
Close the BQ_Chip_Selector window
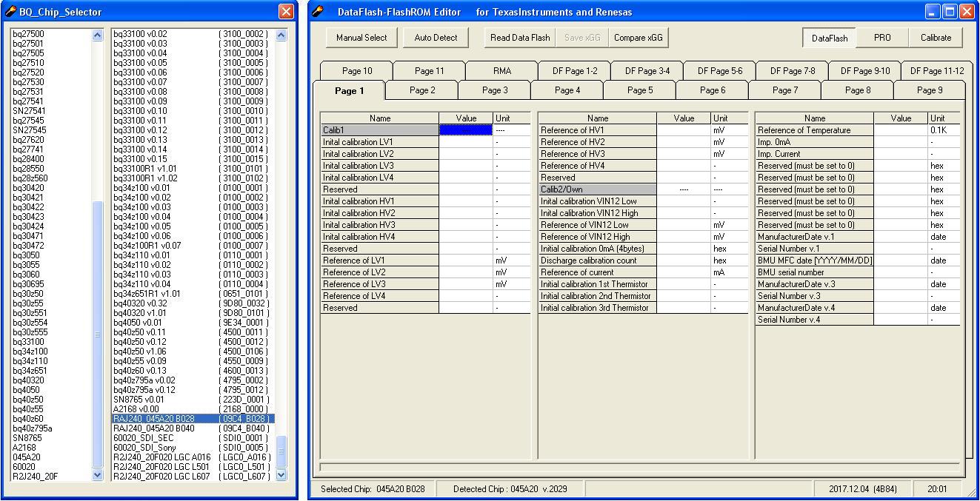286,12
